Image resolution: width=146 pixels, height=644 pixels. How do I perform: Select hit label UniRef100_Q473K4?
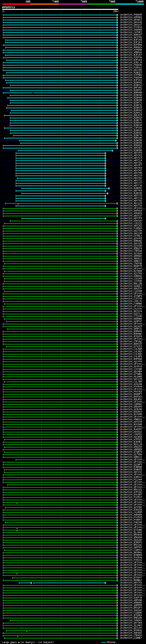click(x=131, y=623)
